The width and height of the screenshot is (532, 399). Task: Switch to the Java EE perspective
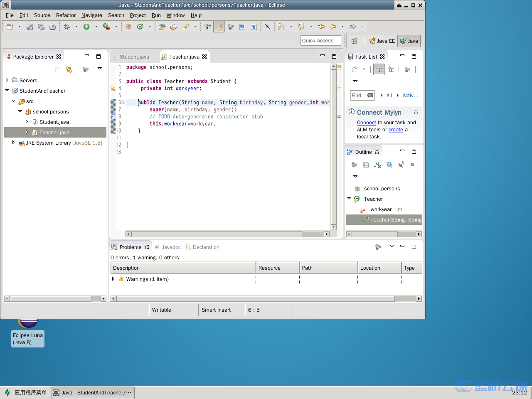point(382,41)
